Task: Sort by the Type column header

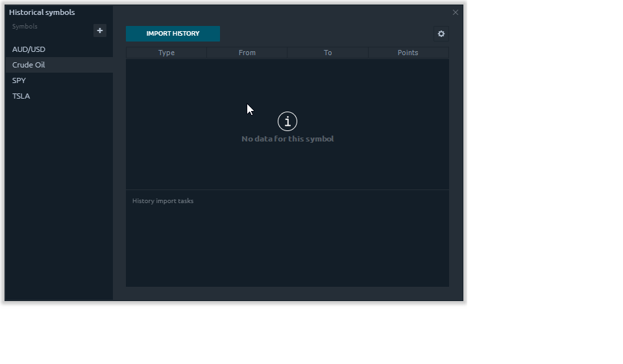Action: click(166, 53)
